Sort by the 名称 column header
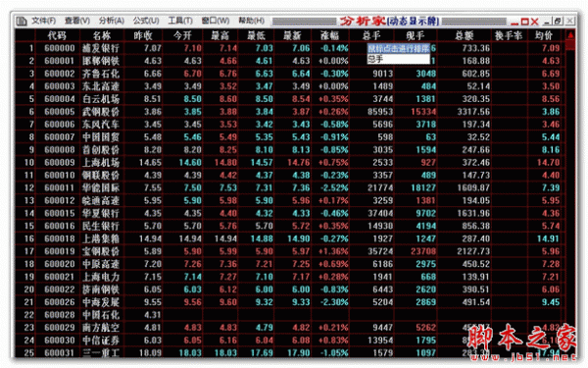This screenshot has height=368, width=588. (101, 35)
